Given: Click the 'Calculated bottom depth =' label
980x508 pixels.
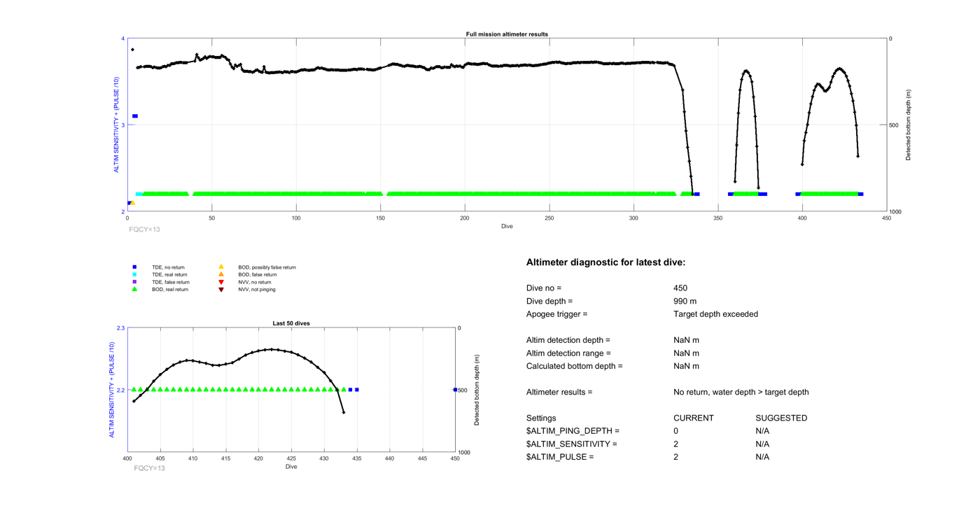Looking at the screenshot, I should (x=575, y=366).
